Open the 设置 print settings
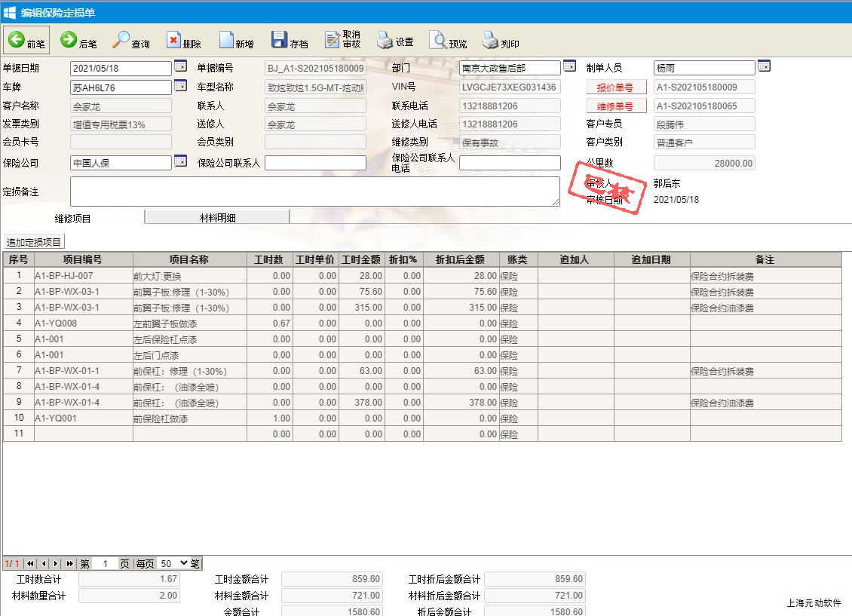 tap(396, 41)
